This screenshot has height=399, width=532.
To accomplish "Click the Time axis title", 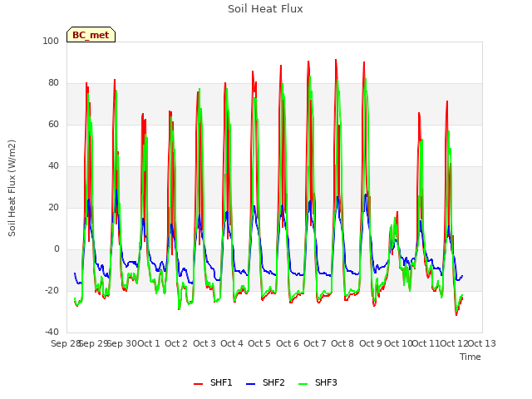I will coord(470,357).
